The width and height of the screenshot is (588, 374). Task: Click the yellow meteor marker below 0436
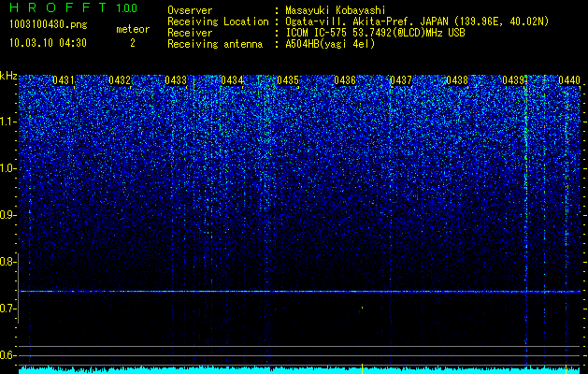363,368
